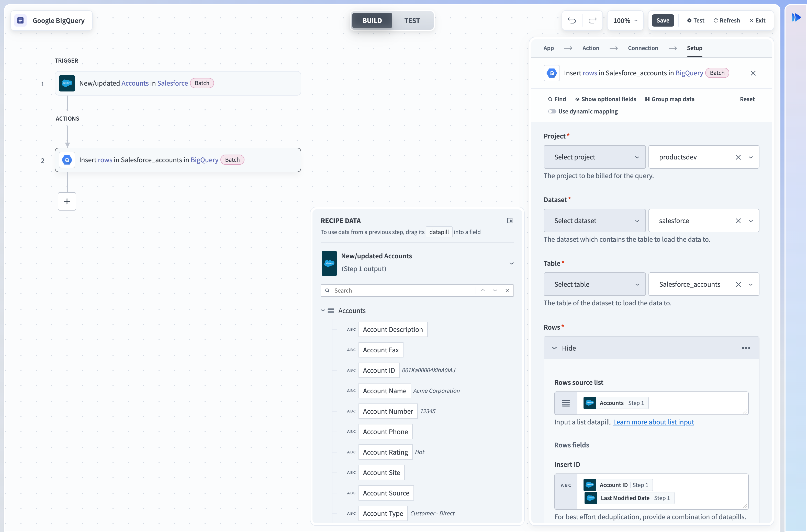Select the Account Phone datapill

[385, 432]
